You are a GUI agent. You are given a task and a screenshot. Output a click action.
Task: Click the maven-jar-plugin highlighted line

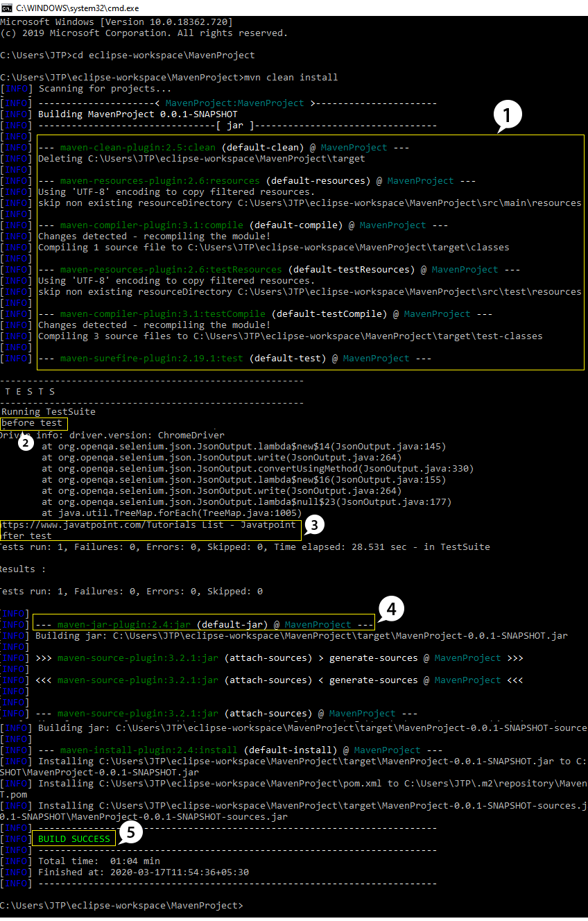[x=205, y=624]
